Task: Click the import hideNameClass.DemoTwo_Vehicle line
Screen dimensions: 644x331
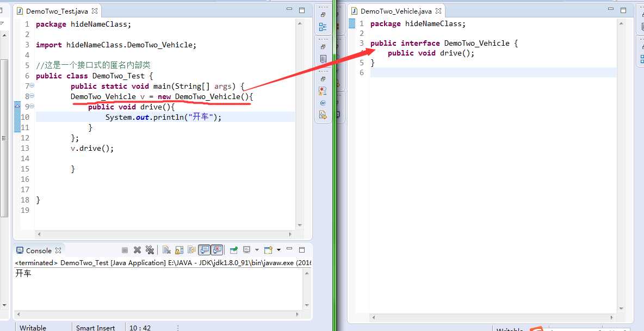Action: [x=116, y=45]
